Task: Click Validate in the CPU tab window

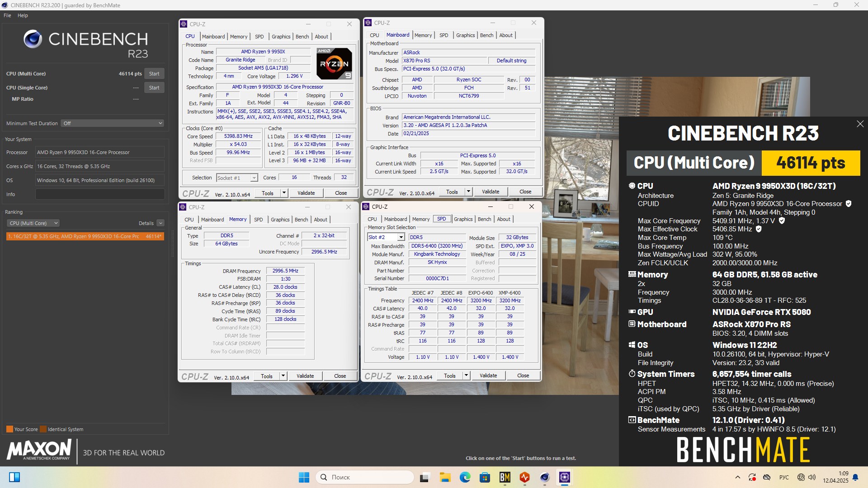Action: coord(306,193)
